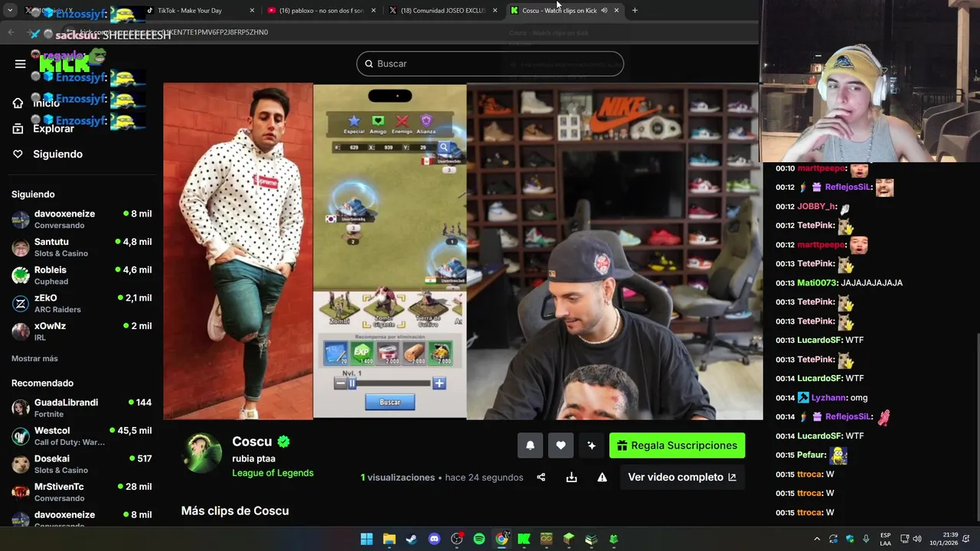Open zEkO channel in sidebar

[x=81, y=303]
